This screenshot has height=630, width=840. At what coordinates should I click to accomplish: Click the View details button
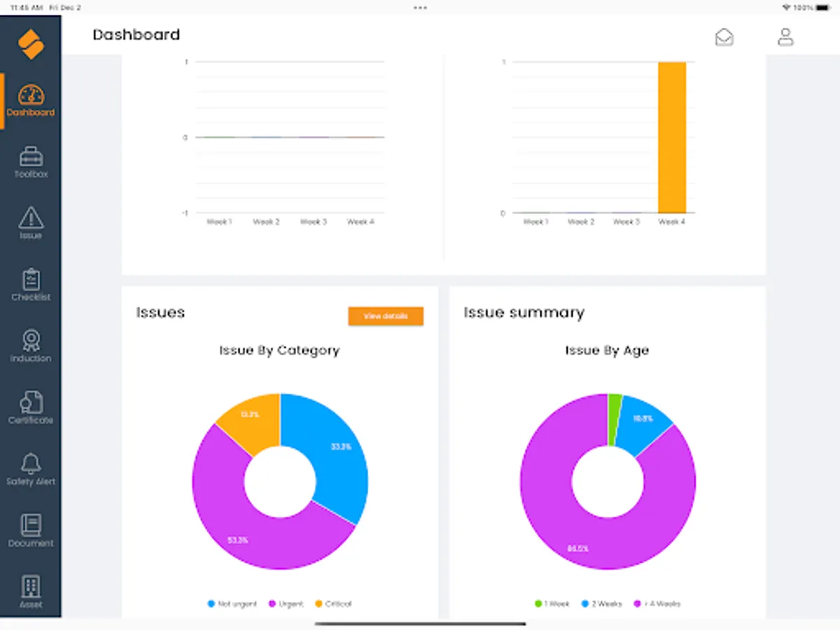(x=386, y=316)
